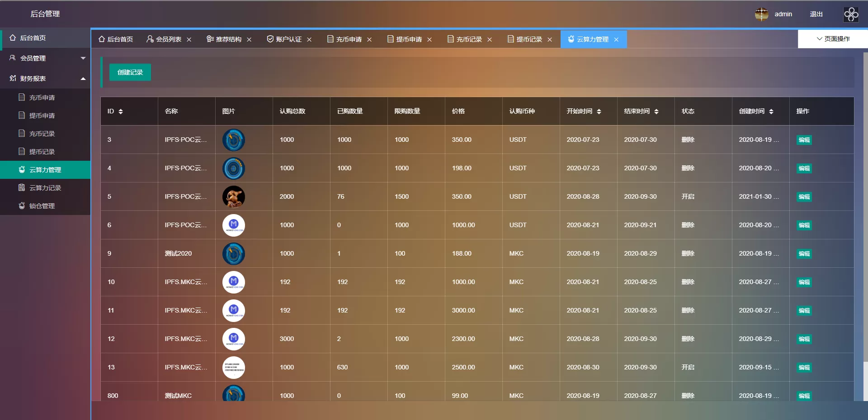Sort by 创建时间 column arrows
Screen dimensions: 868x420
[x=771, y=112]
